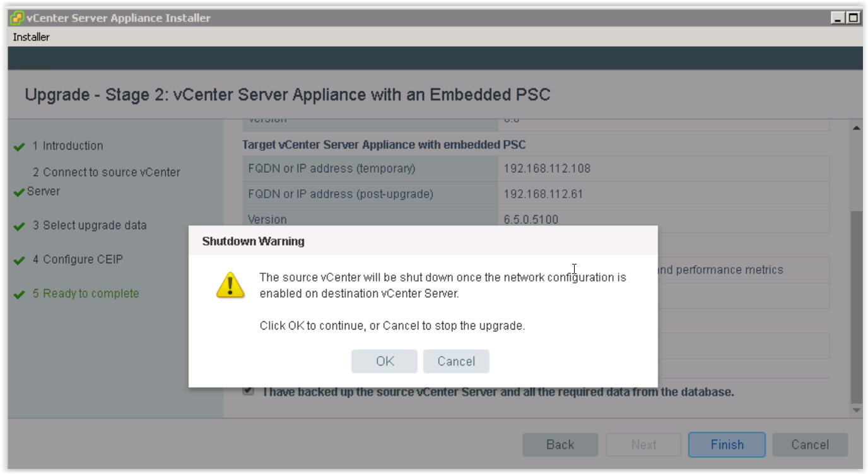Click the FQDN or IP address (temporary) label

332,169
